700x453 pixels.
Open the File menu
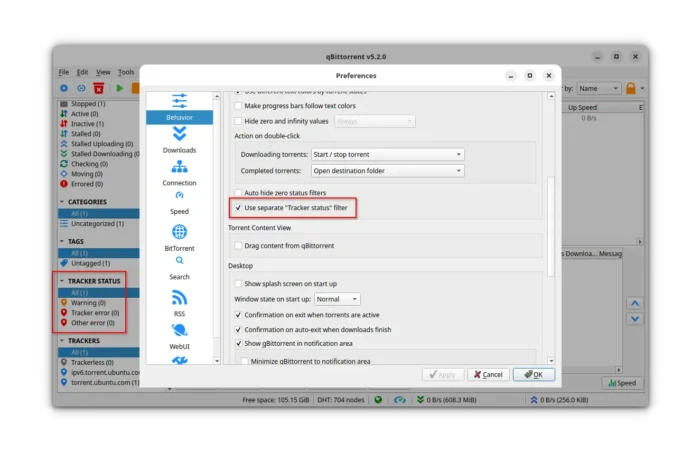point(63,72)
